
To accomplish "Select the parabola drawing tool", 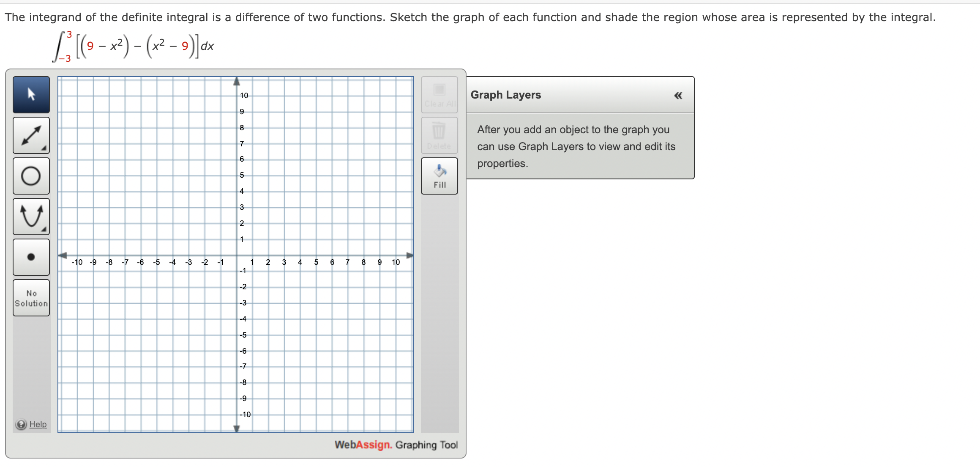I will click(x=31, y=216).
